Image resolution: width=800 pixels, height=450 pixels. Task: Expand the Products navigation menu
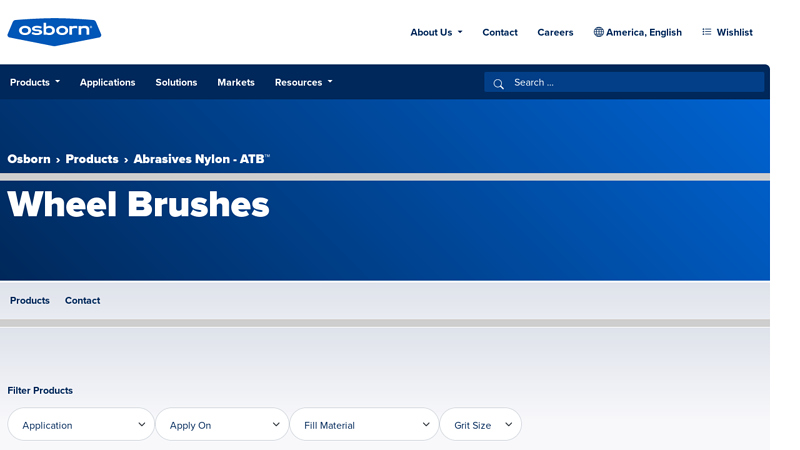35,82
